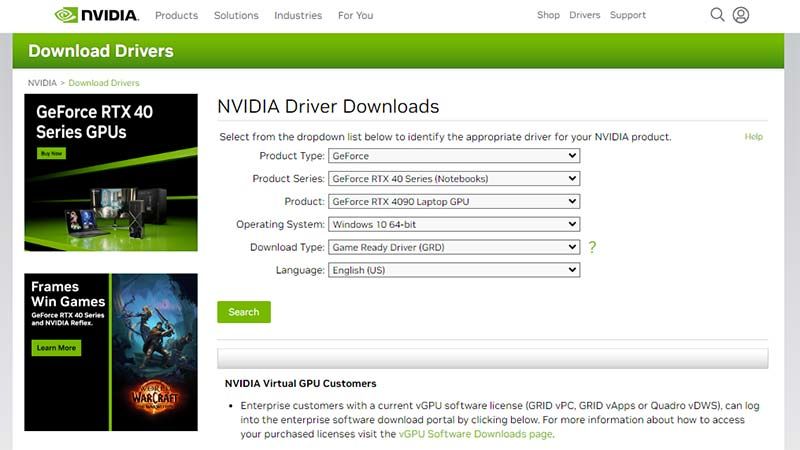Open the Products menu
Image resolution: width=800 pixels, height=450 pixels.
(177, 15)
